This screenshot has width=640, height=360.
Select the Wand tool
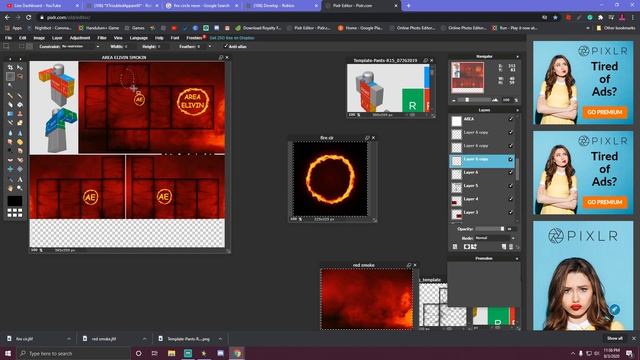10,85
